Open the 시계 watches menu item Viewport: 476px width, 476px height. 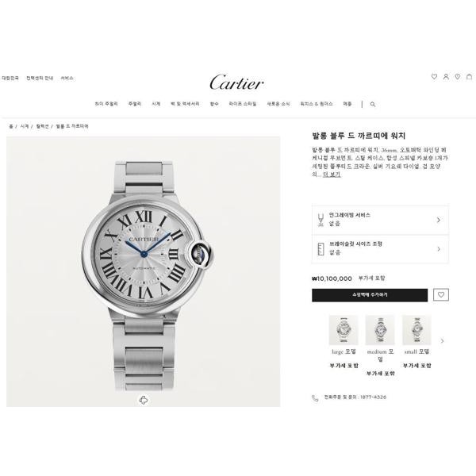(x=156, y=104)
